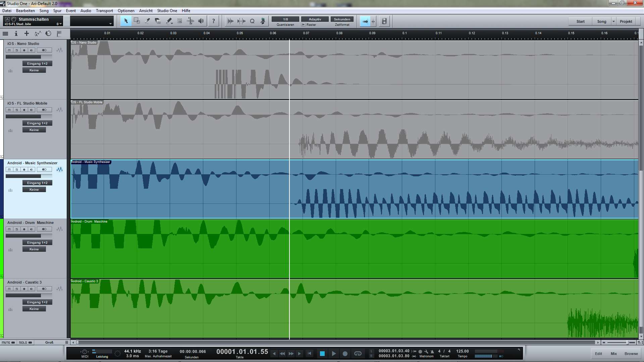Click the horizontal arrangement scrollbar
Viewport: 644px width, 362px height.
pyautogui.click(x=335, y=343)
